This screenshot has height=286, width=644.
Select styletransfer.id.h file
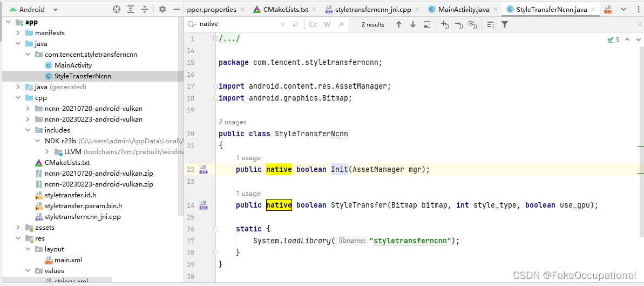70,195
